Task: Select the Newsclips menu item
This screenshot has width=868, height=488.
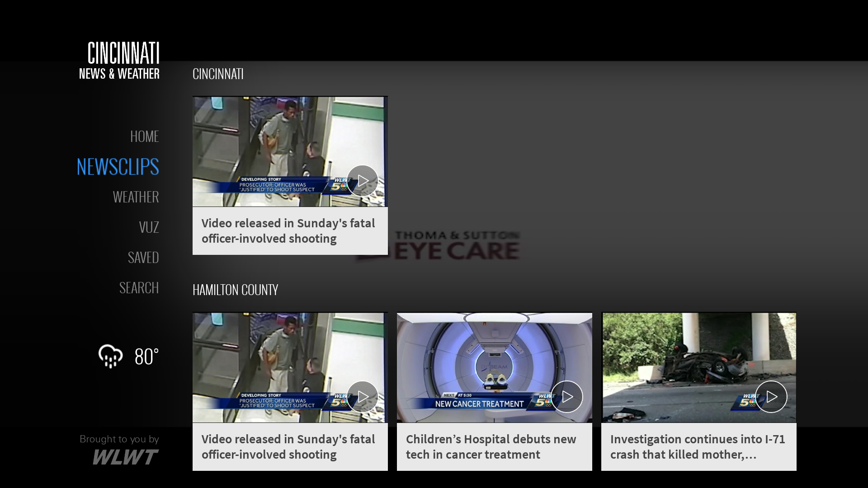Action: [x=118, y=166]
